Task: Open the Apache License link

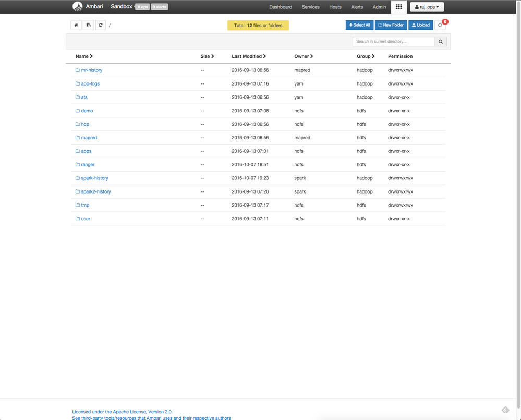Action: (122, 412)
